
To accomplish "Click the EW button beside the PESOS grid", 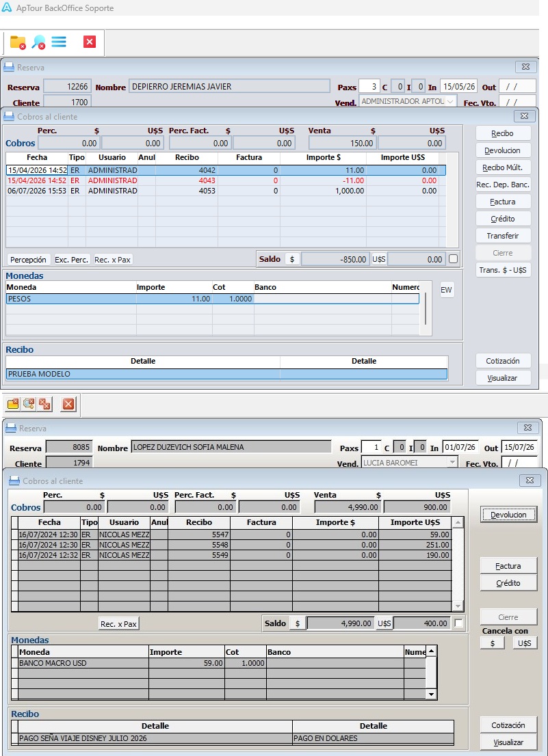I will point(447,290).
